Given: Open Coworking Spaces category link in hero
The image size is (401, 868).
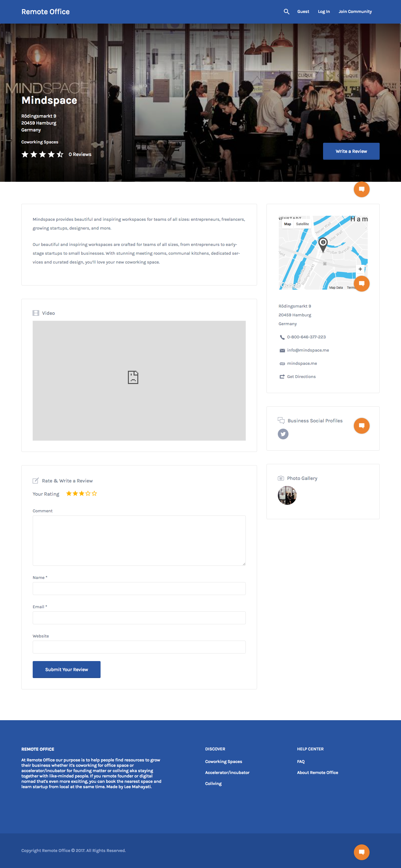Looking at the screenshot, I should 40,142.
